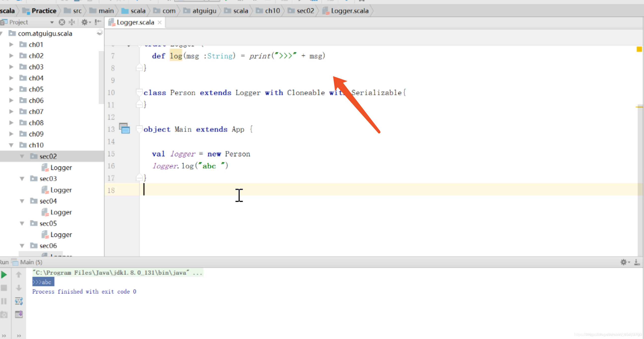Open Logger file under sec02

click(x=61, y=168)
